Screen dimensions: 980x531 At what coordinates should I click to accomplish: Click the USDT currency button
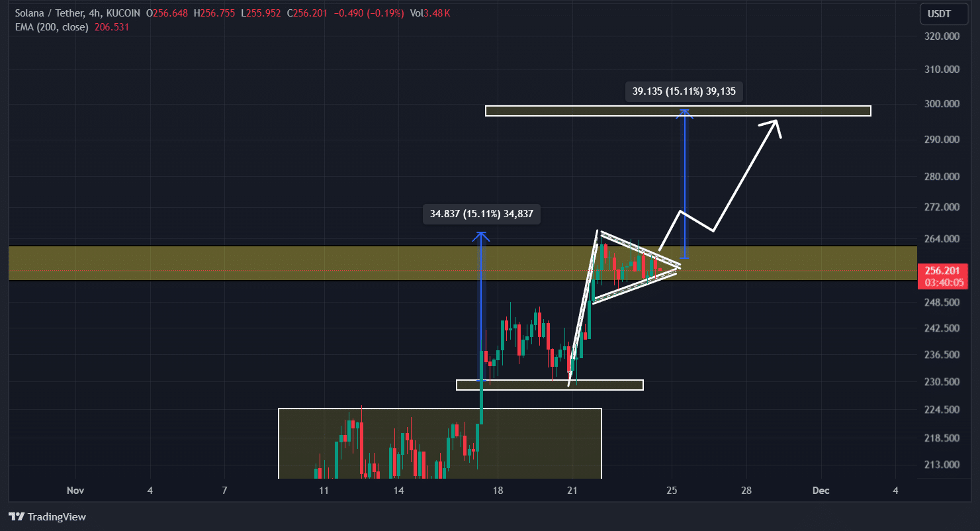(944, 13)
